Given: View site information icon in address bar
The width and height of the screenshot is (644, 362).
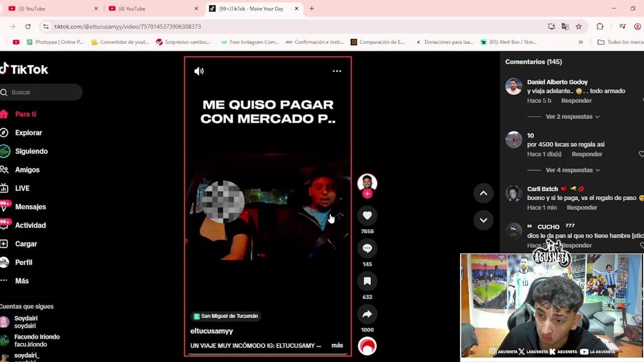Looking at the screenshot, I should [x=46, y=27].
